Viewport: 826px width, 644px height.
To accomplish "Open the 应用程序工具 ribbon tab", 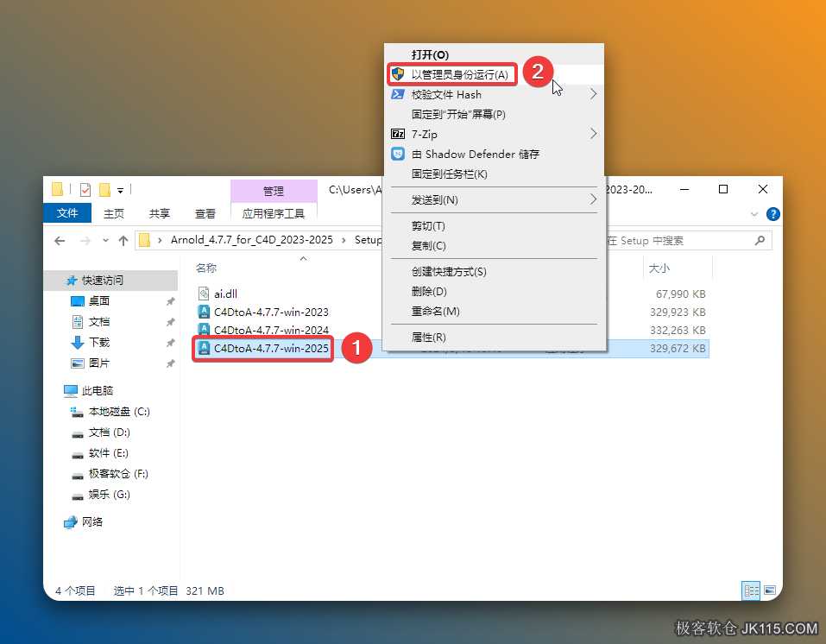I will (274, 213).
